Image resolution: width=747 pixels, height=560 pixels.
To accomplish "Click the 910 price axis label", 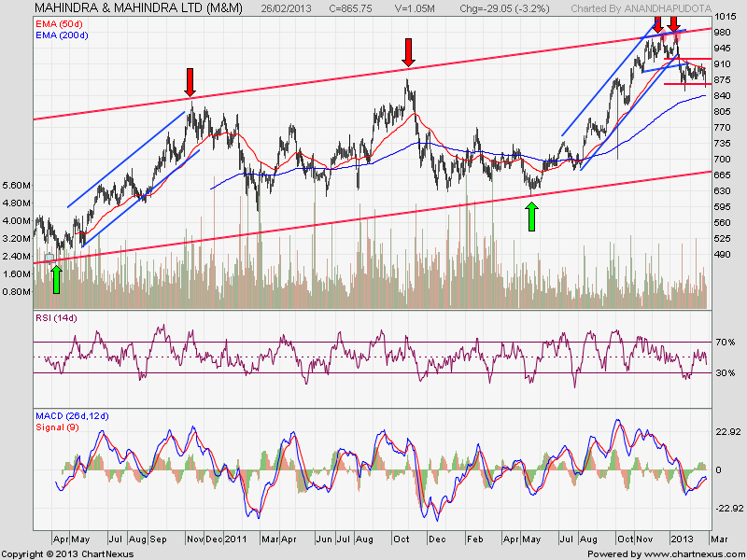I will click(x=723, y=63).
